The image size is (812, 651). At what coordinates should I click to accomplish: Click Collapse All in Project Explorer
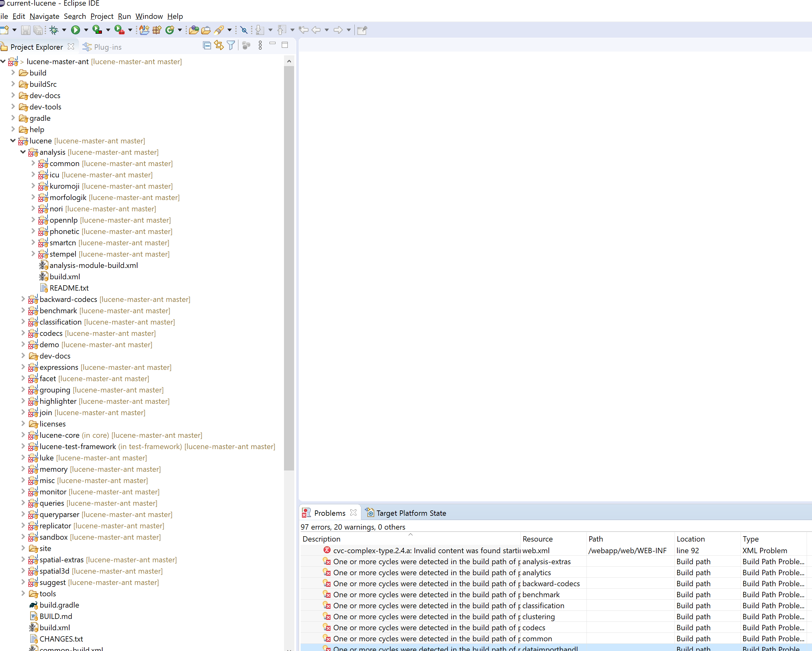pos(207,46)
